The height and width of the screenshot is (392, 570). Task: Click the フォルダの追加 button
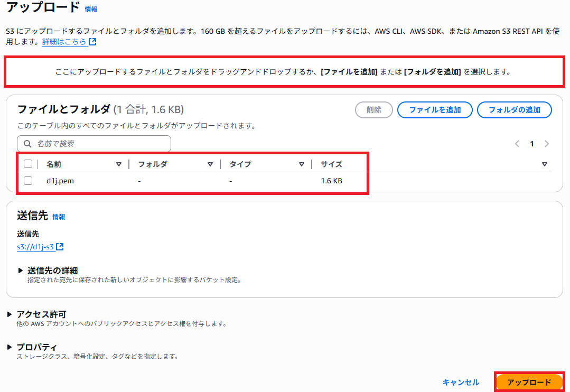pyautogui.click(x=514, y=110)
